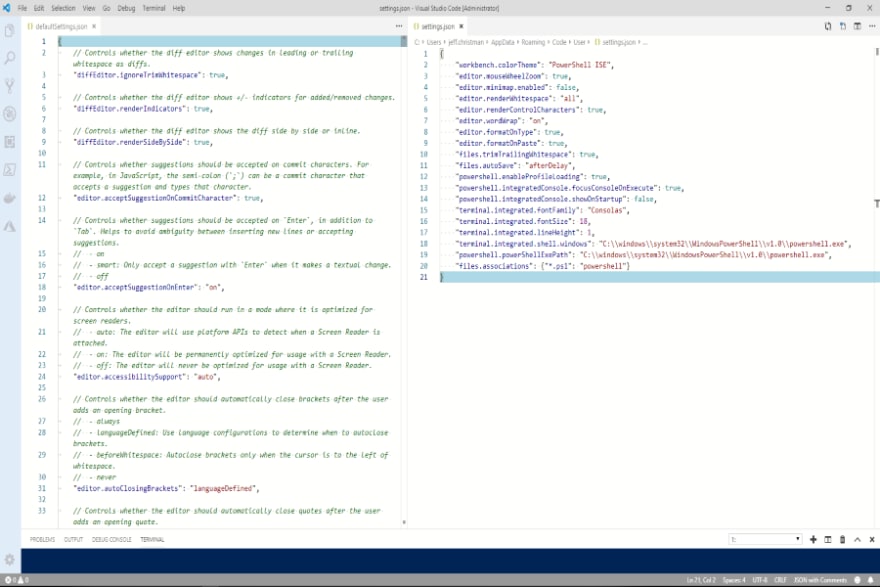
Task: Switch to the OUTPUT panel tab
Action: pyautogui.click(x=73, y=539)
